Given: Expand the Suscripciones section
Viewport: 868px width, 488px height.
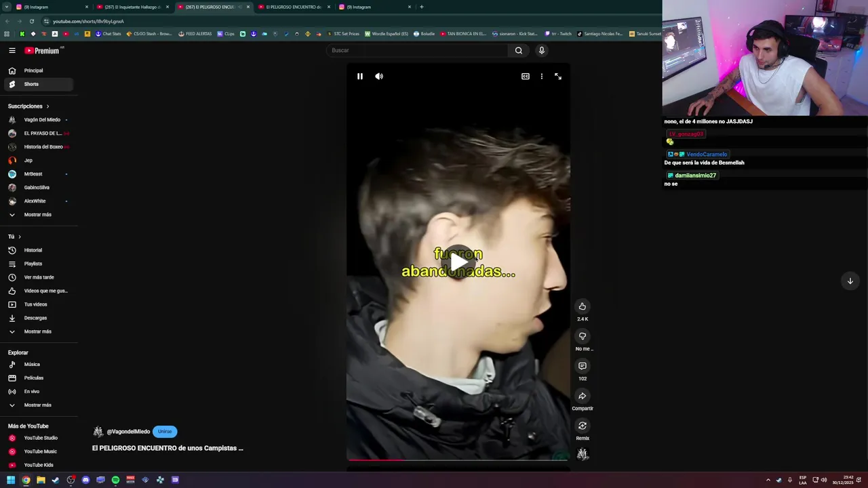Looking at the screenshot, I should coord(29,106).
